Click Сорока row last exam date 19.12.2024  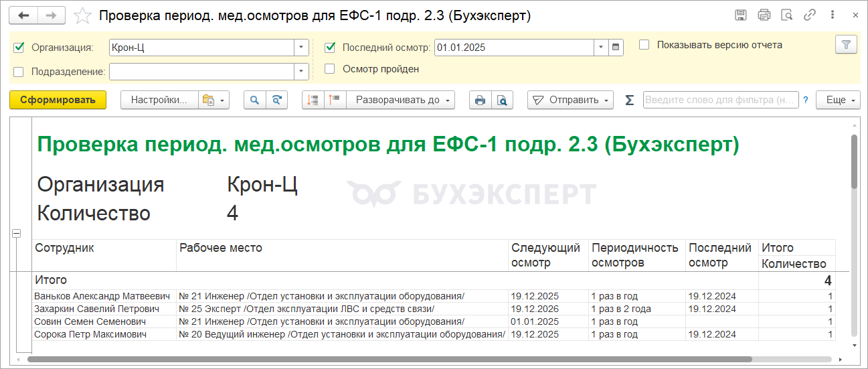coord(722,334)
